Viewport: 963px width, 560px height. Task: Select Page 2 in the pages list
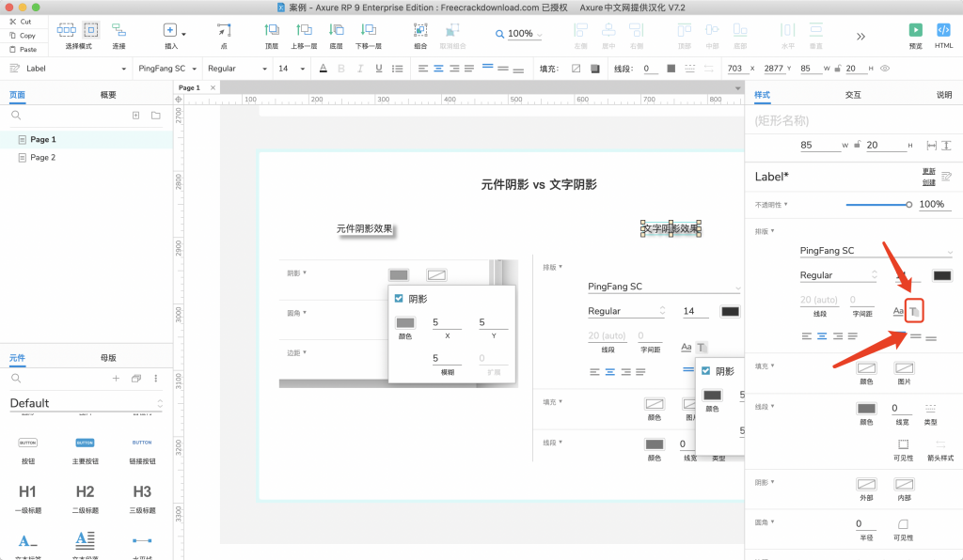coord(42,158)
